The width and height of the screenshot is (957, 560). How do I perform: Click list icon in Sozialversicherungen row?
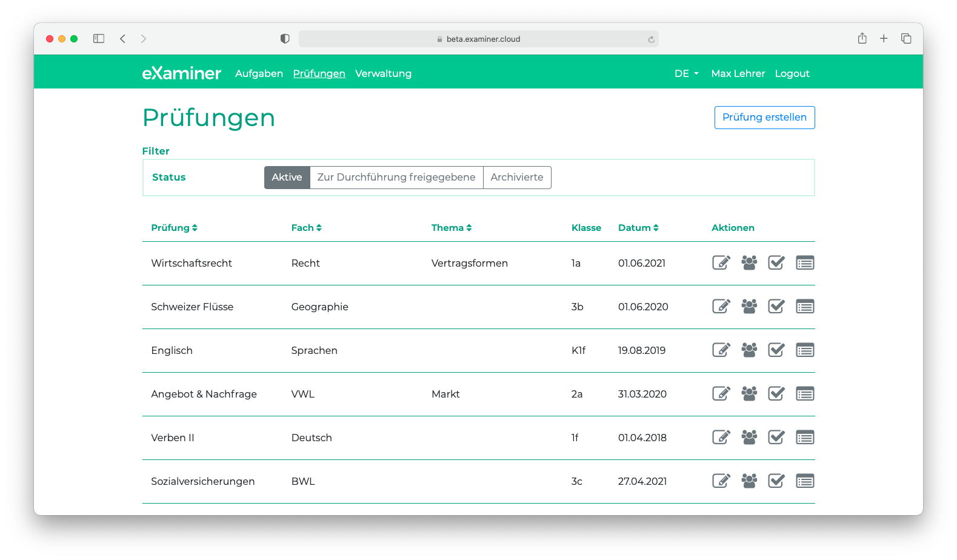805,481
